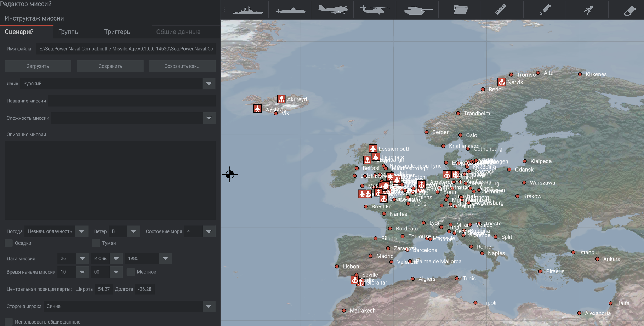Click the Tripoli city marker

(475, 303)
